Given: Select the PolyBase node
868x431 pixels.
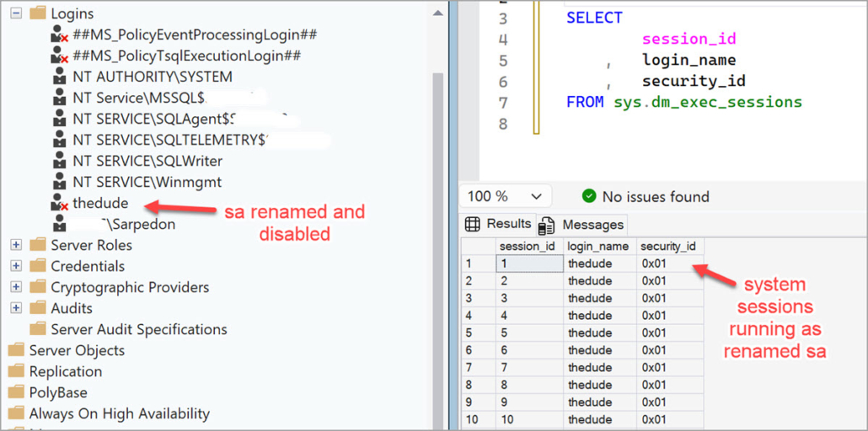Looking at the screenshot, I should click(58, 392).
